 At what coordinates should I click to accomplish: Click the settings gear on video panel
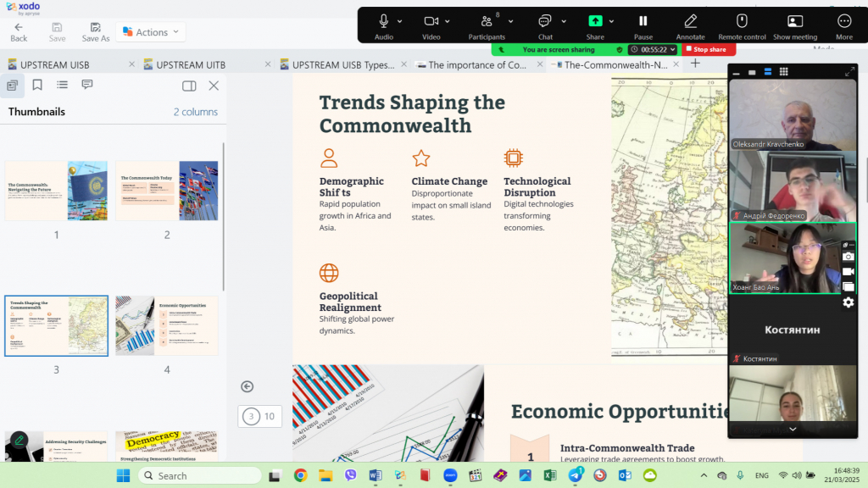click(848, 302)
